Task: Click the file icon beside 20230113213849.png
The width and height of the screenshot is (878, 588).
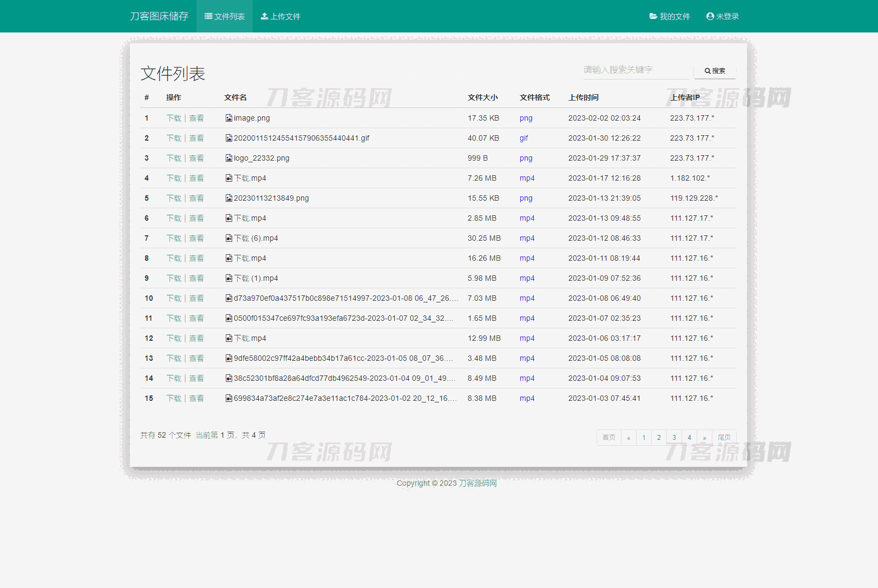Action: pyautogui.click(x=229, y=198)
